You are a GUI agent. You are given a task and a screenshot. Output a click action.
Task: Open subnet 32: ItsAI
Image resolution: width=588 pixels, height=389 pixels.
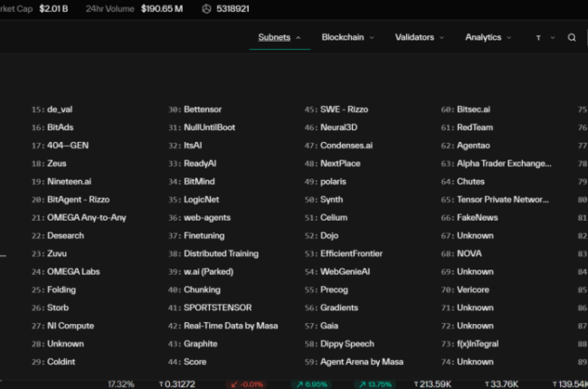coord(185,145)
